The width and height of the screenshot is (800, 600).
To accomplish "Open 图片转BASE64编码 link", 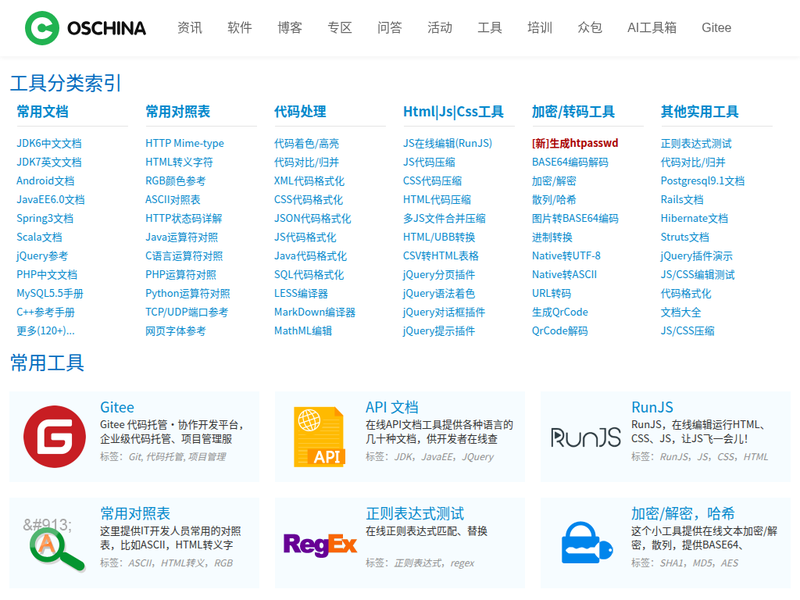I will coord(575,218).
